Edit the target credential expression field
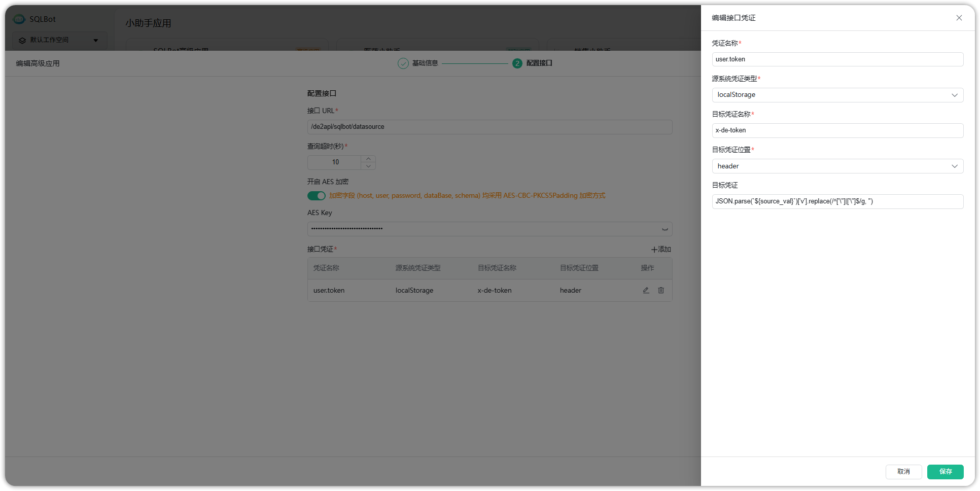Viewport: 980px width, 491px height. (x=837, y=201)
